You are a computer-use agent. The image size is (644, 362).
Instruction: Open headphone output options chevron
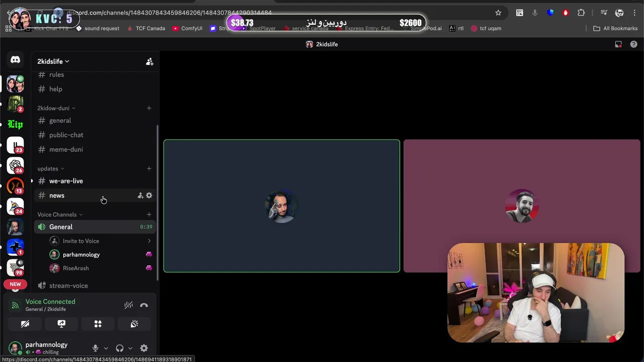click(130, 348)
